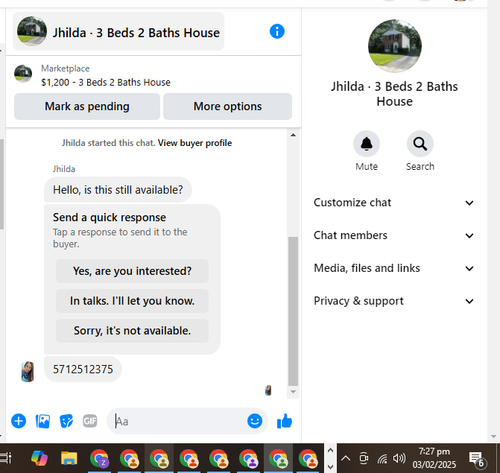Open Copilot from the taskbar
Image resolution: width=500 pixels, height=473 pixels.
pos(39,458)
